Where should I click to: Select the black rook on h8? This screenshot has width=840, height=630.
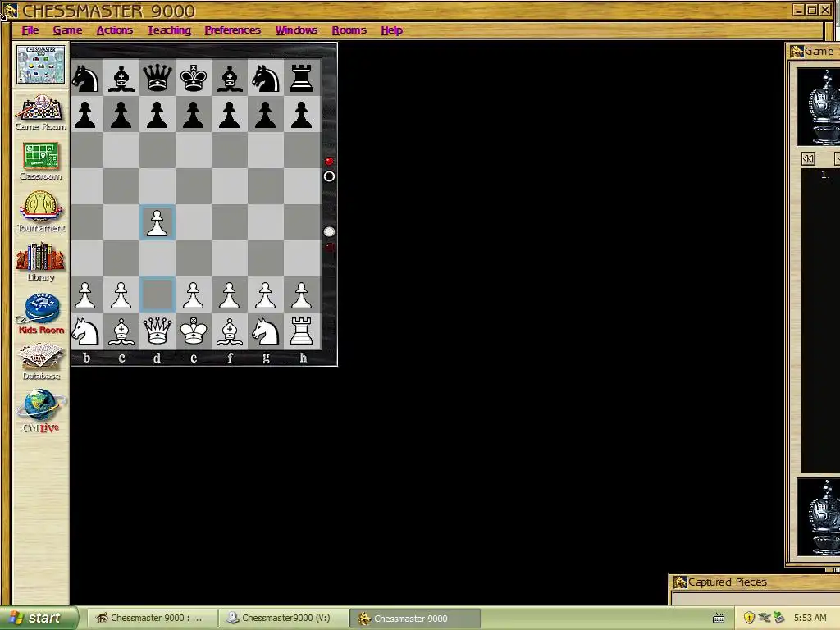click(302, 78)
